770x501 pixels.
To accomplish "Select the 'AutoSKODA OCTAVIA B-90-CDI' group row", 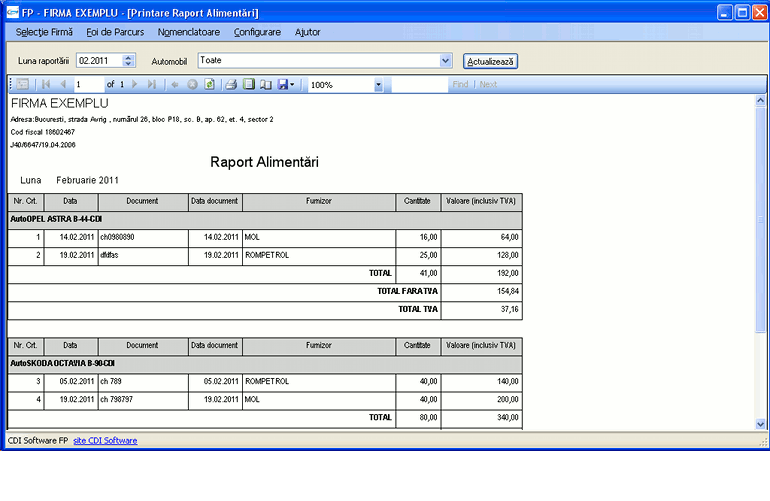I will coord(265,364).
